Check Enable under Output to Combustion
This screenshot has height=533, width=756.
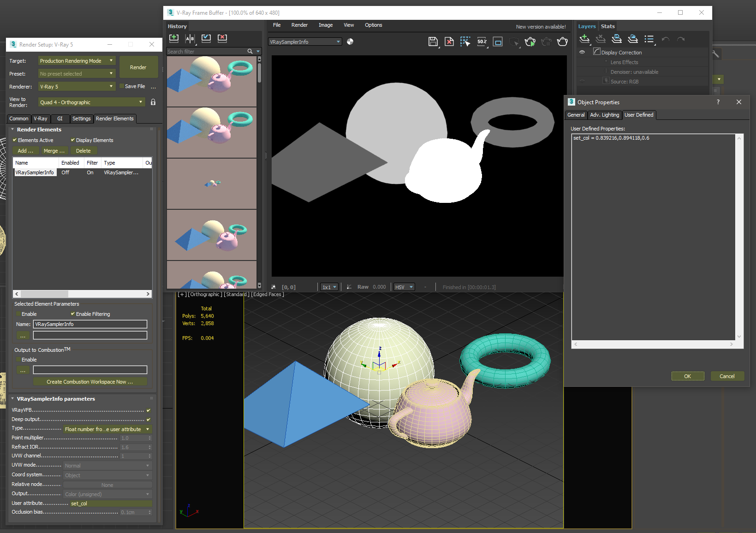point(18,360)
